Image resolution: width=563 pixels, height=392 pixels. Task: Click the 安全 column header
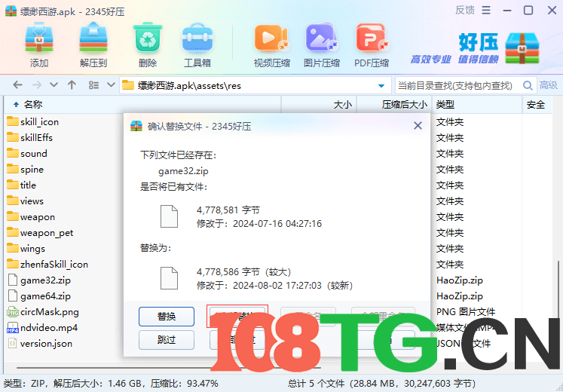point(537,105)
